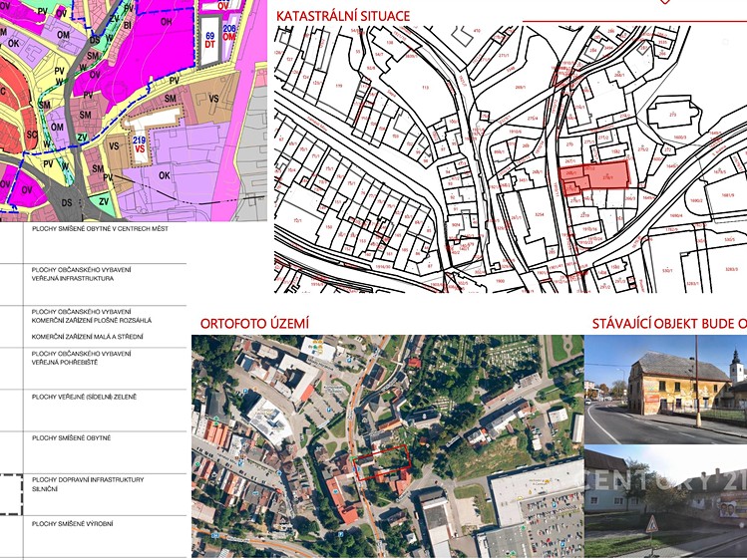This screenshot has height=560, width=747.
Task: Click the church tower in building photo
Action: pyautogui.click(x=736, y=367)
